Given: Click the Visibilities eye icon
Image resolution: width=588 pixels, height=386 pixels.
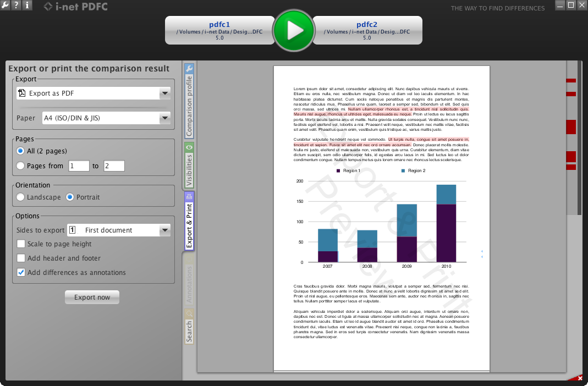Looking at the screenshot, I should [189, 147].
